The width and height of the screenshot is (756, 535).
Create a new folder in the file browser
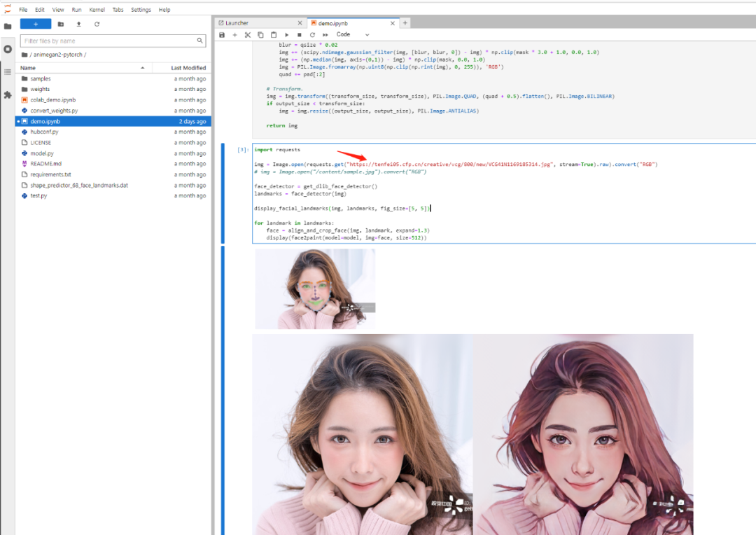click(61, 25)
